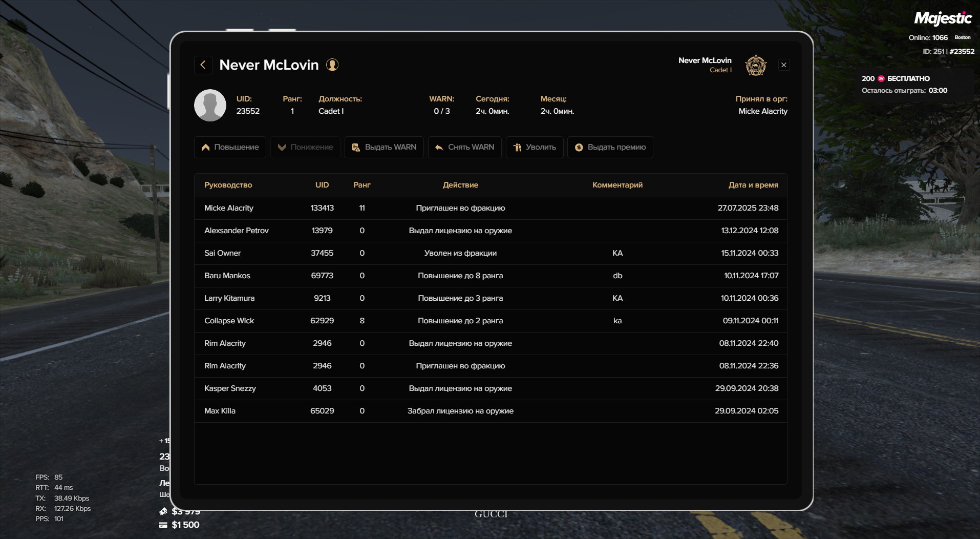This screenshot has width=980, height=539.
Task: Click Micke Alacrity under Принял в орг
Action: (763, 111)
